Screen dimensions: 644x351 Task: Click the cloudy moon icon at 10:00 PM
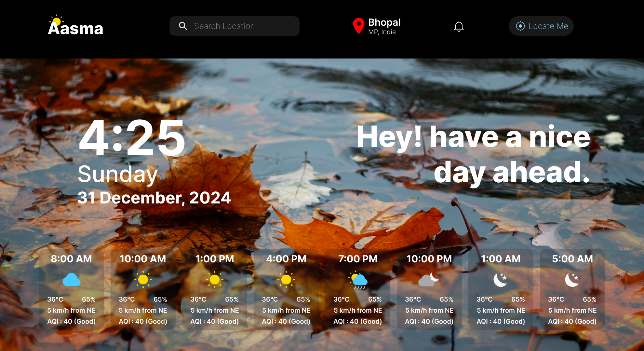coord(428,279)
